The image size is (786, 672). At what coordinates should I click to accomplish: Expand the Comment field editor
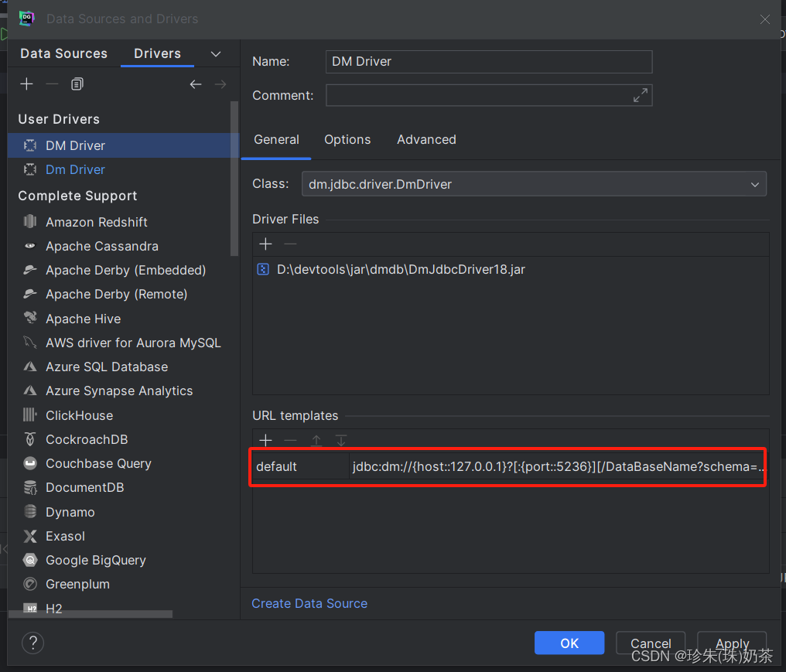640,95
